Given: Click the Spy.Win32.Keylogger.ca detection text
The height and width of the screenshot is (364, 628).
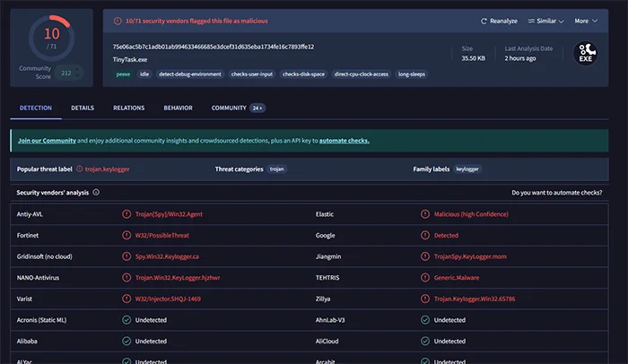Looking at the screenshot, I should pos(167,256).
